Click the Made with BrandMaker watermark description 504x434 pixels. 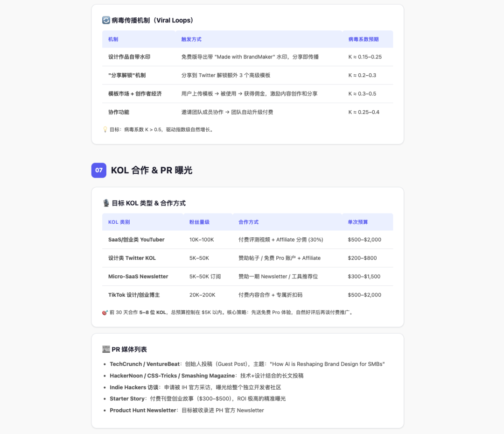pyautogui.click(x=250, y=57)
